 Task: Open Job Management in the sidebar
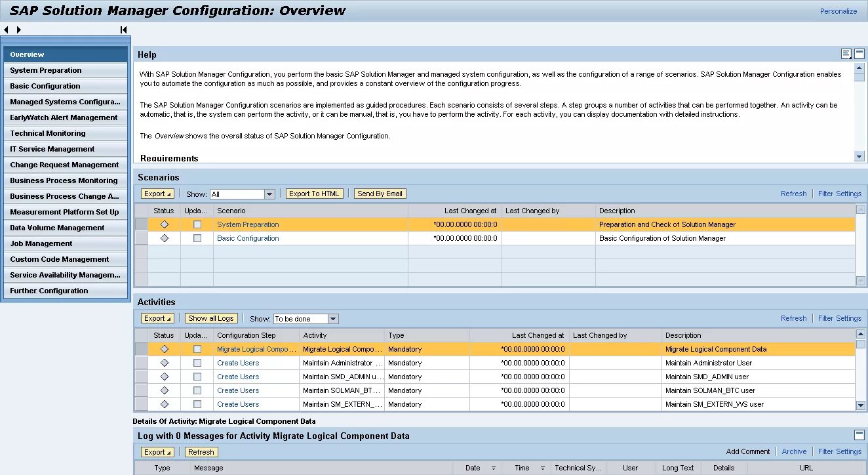point(66,243)
